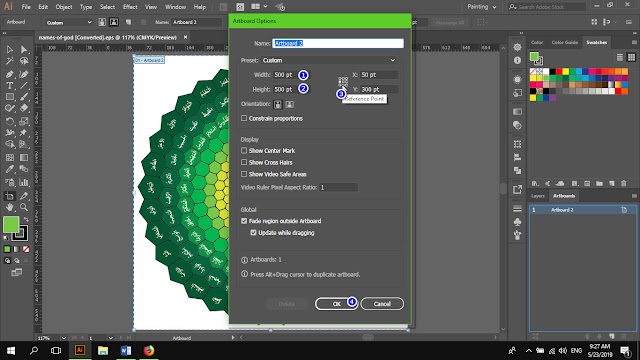
Task: Click the green toolbar fill color box
Action: click(11, 224)
